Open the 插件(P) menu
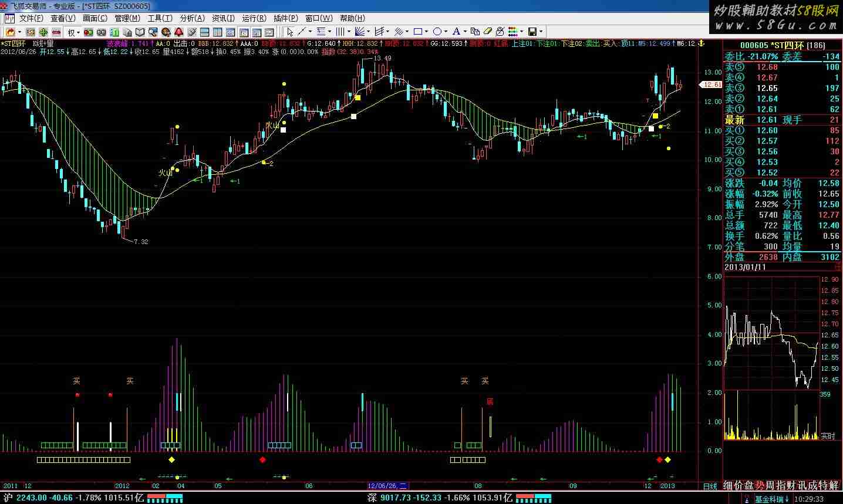 click(286, 19)
